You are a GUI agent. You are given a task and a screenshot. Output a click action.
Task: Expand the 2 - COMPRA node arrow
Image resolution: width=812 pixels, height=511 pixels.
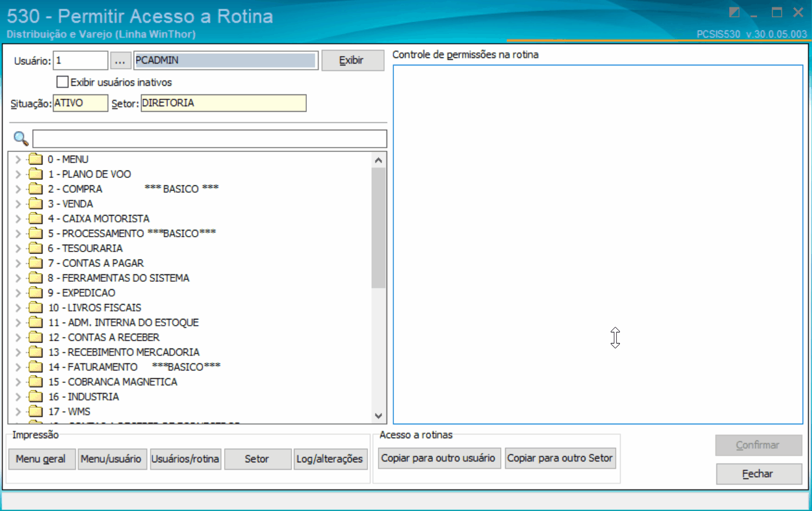click(x=18, y=189)
